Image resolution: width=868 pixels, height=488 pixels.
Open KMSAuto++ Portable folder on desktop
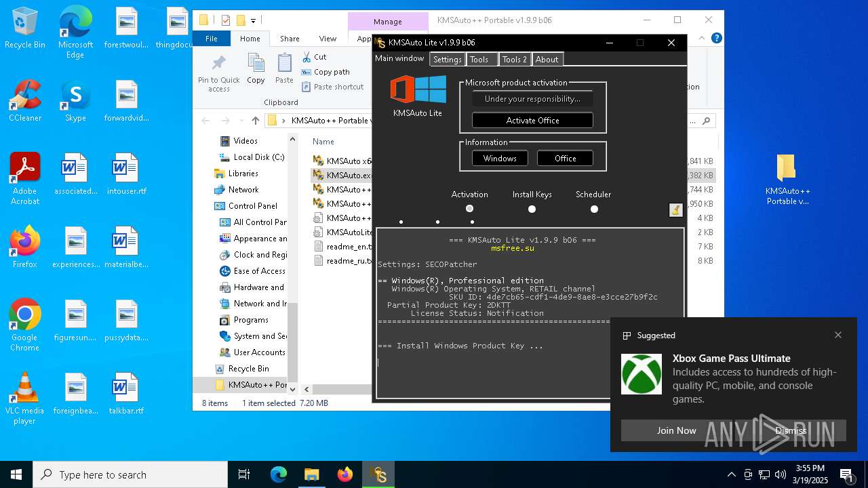pos(787,180)
